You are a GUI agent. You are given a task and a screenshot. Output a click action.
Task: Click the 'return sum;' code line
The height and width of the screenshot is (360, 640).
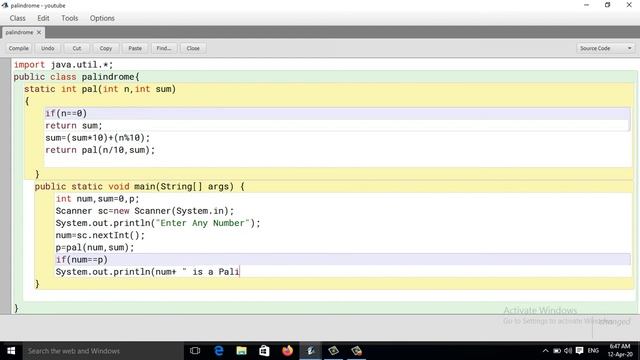74,126
